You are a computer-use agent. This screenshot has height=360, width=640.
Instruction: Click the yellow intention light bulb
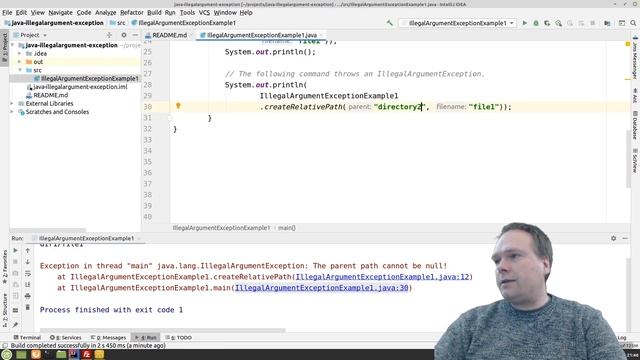178,106
